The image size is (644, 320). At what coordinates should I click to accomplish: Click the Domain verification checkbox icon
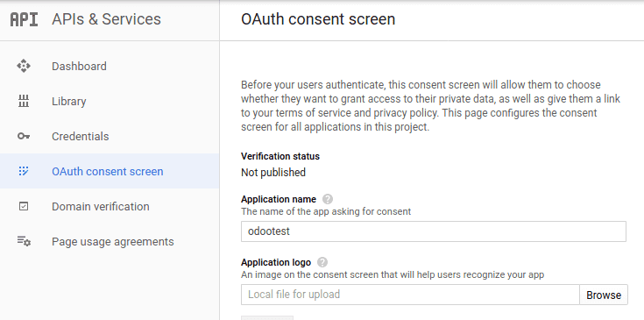coord(24,206)
